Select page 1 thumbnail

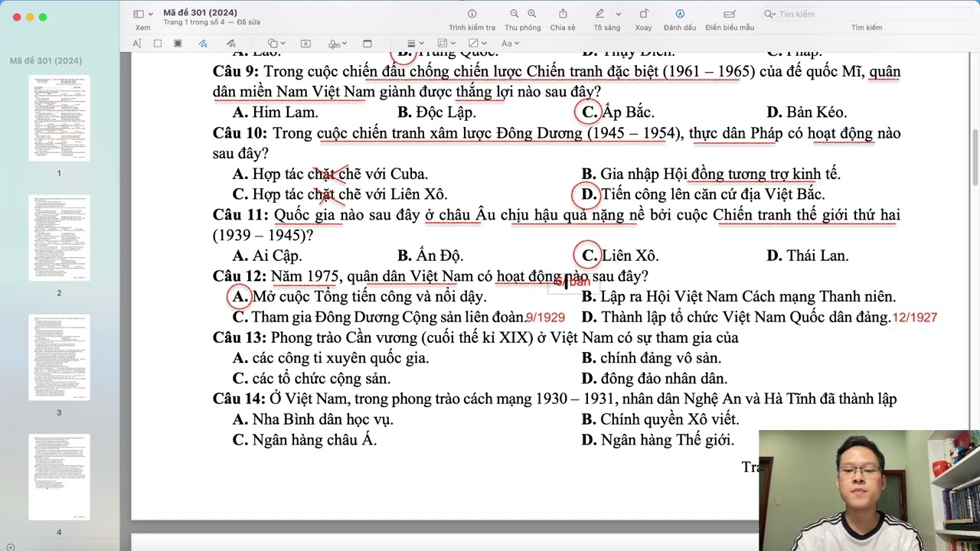59,118
